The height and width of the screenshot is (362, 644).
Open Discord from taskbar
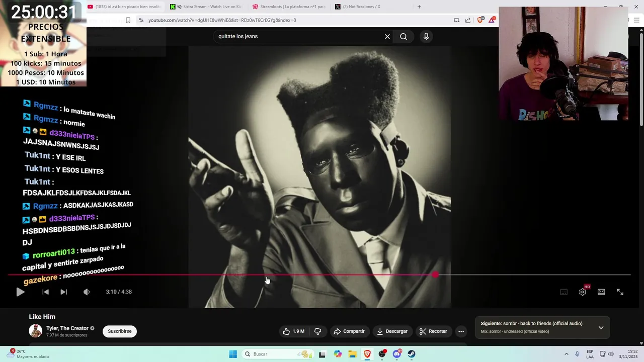(x=397, y=354)
